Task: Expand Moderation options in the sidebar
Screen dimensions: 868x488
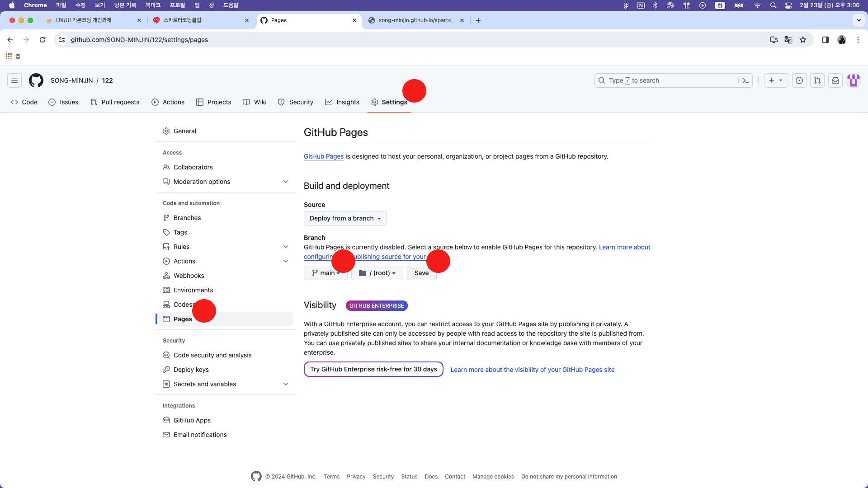Action: (226, 182)
